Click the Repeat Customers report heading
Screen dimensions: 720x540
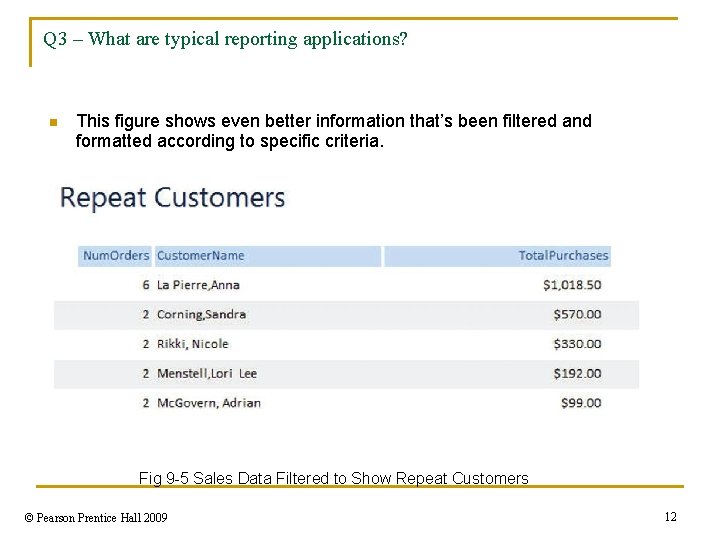(x=172, y=197)
